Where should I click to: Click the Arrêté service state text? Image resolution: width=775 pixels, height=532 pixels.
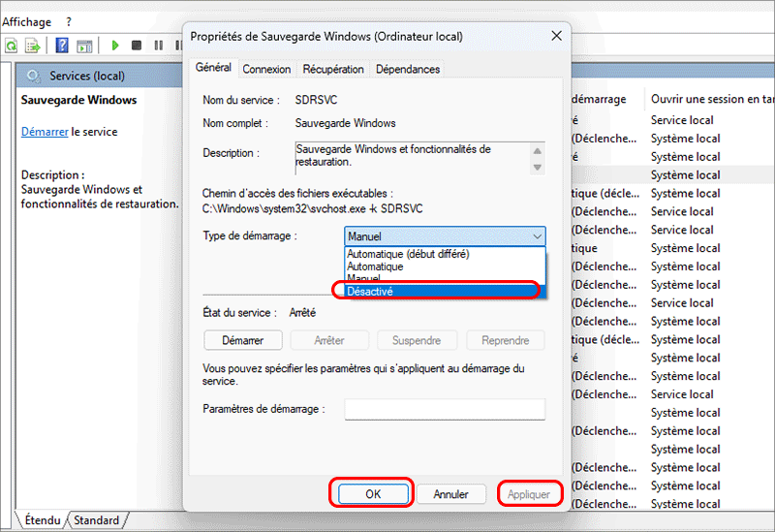(302, 312)
